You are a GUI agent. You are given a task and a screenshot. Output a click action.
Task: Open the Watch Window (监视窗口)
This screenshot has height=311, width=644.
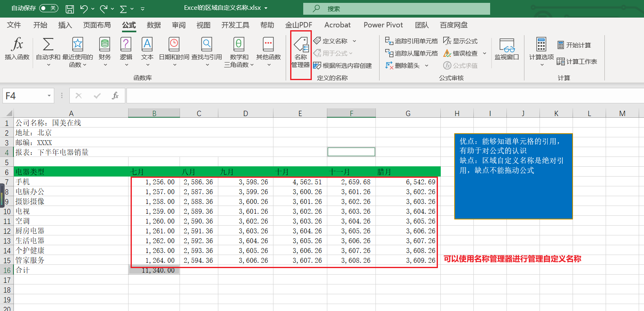click(507, 49)
